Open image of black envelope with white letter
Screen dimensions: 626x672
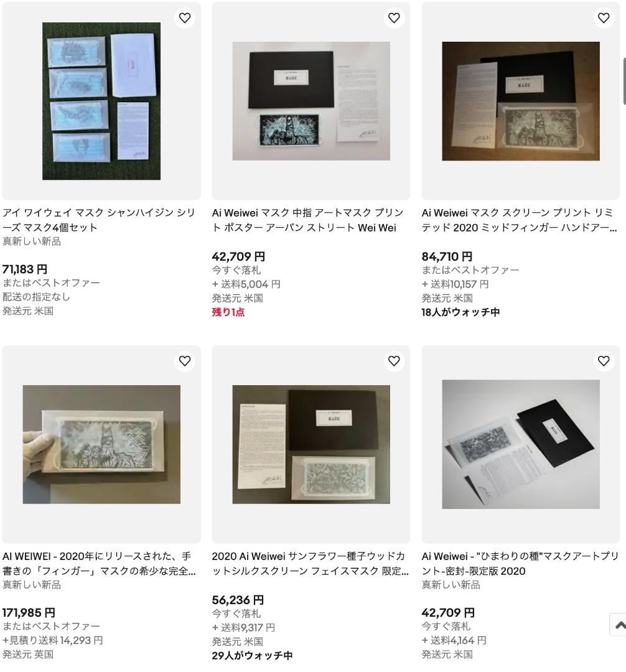[311, 101]
